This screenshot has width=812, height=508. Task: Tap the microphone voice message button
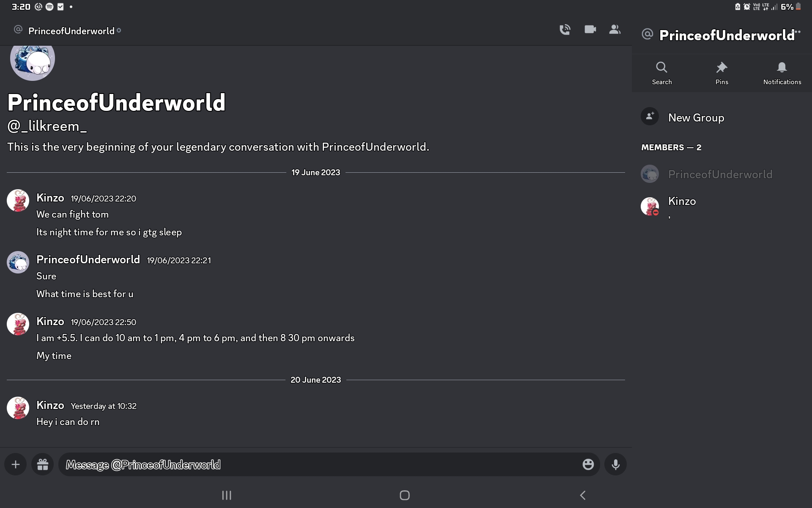pyautogui.click(x=615, y=464)
